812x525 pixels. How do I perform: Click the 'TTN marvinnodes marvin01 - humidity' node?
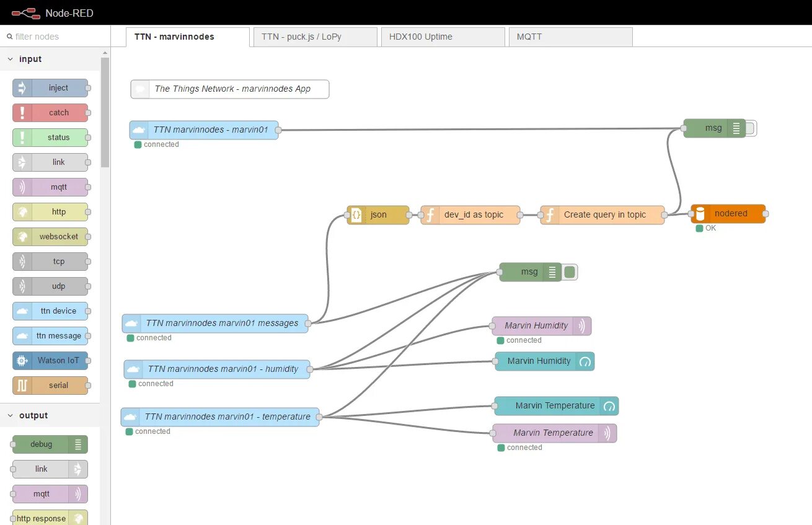[x=217, y=369]
